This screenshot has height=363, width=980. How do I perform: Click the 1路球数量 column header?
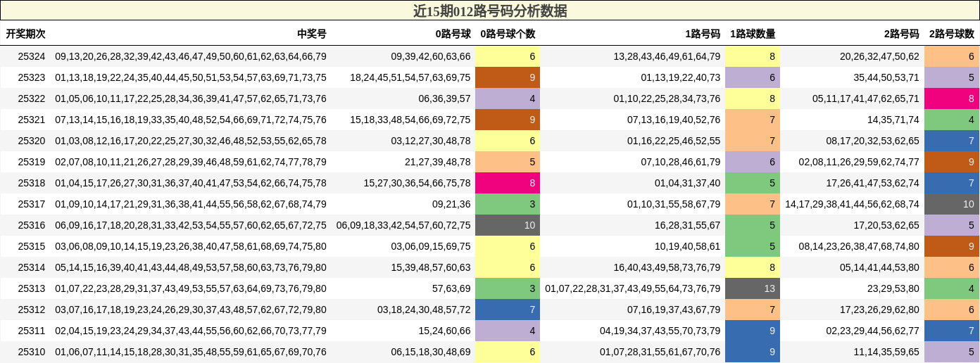click(x=753, y=34)
